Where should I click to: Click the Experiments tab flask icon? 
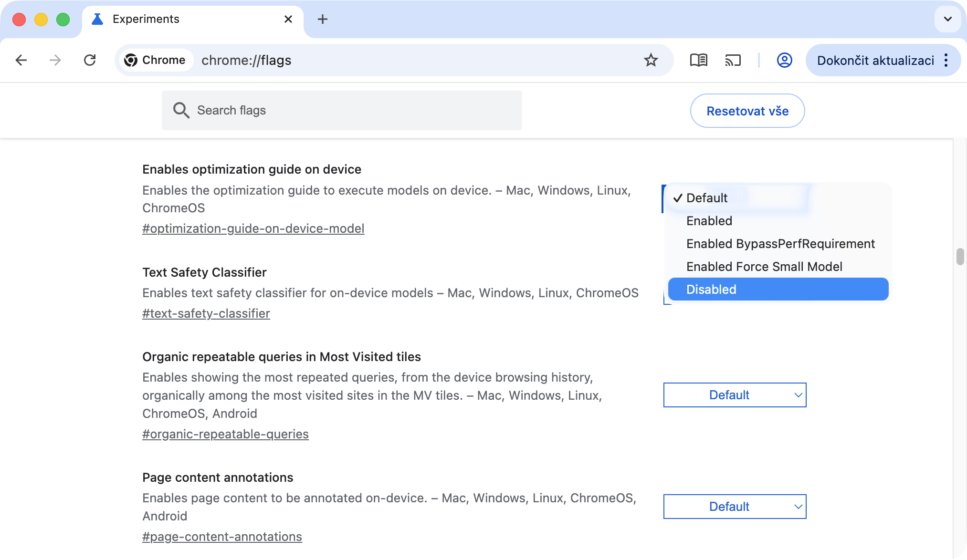point(97,19)
